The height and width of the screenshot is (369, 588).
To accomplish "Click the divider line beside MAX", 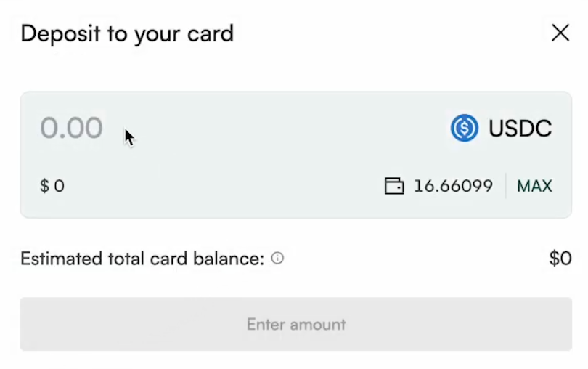I will click(x=505, y=185).
